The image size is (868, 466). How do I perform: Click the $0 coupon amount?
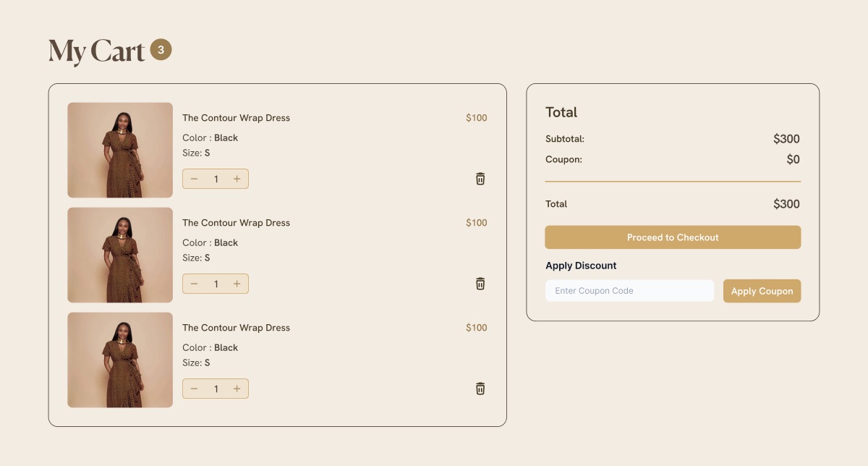[793, 159]
